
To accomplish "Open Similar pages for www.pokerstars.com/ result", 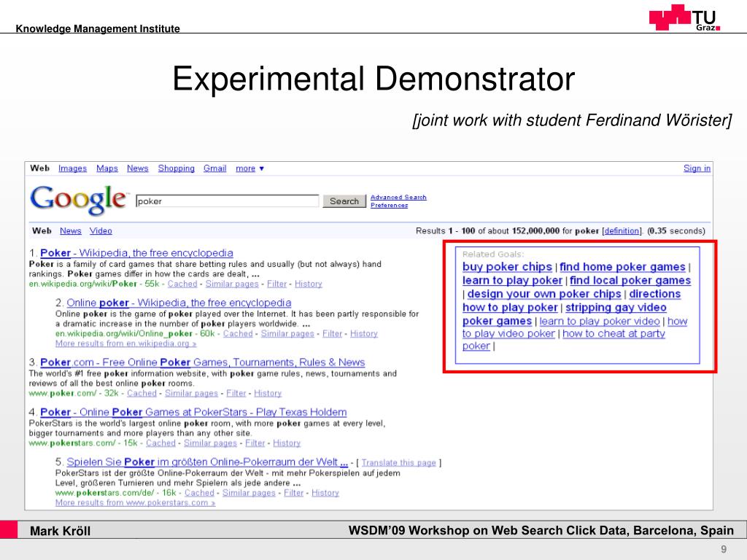I will coord(210,443).
